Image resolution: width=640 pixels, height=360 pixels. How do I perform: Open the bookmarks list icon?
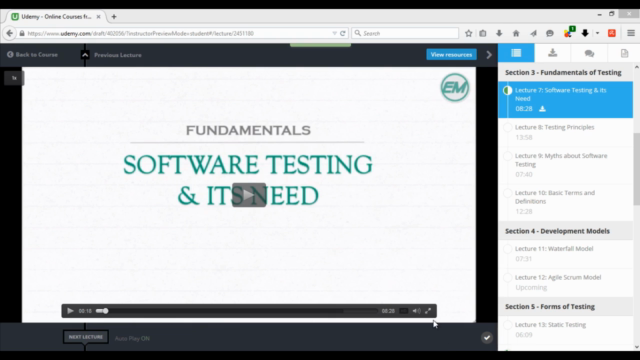coord(483,33)
